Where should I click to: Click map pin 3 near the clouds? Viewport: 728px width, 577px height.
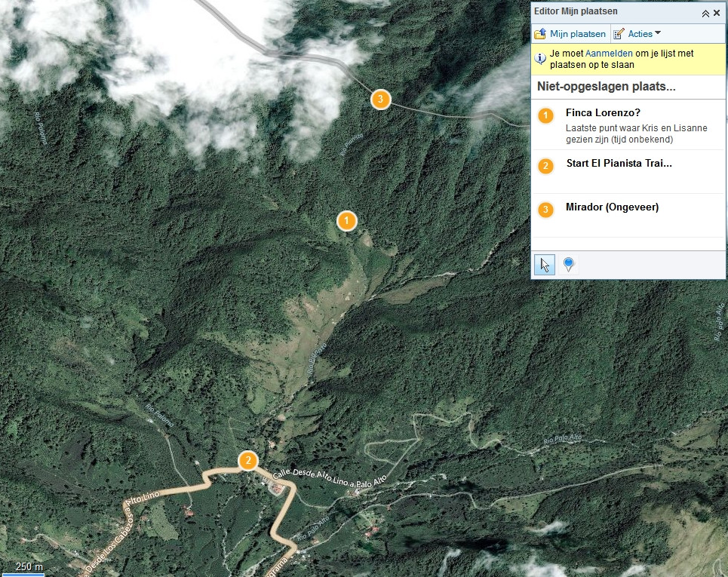(381, 99)
